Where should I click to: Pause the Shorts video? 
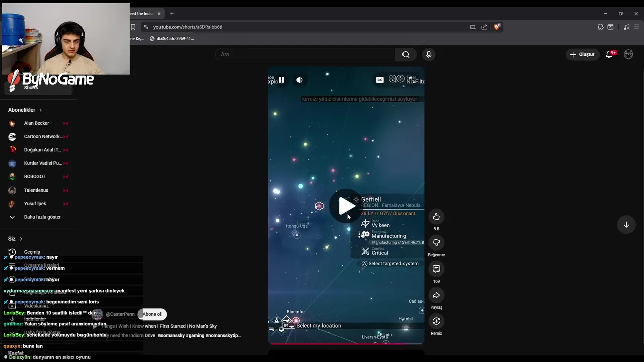click(x=281, y=80)
